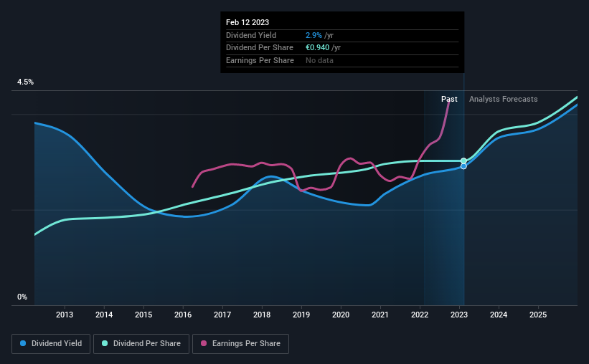
Task: Select the 2024 tick on the x-axis
Action: [x=499, y=315]
